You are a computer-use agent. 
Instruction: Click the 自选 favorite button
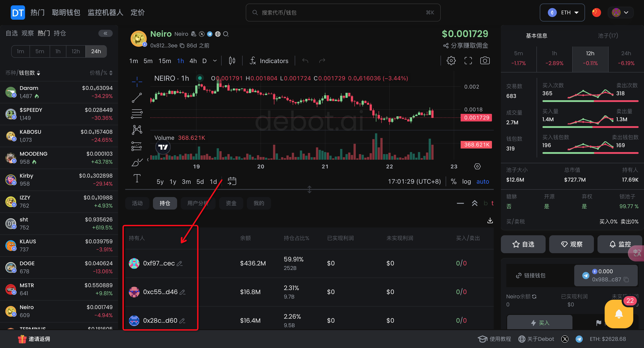(523, 244)
